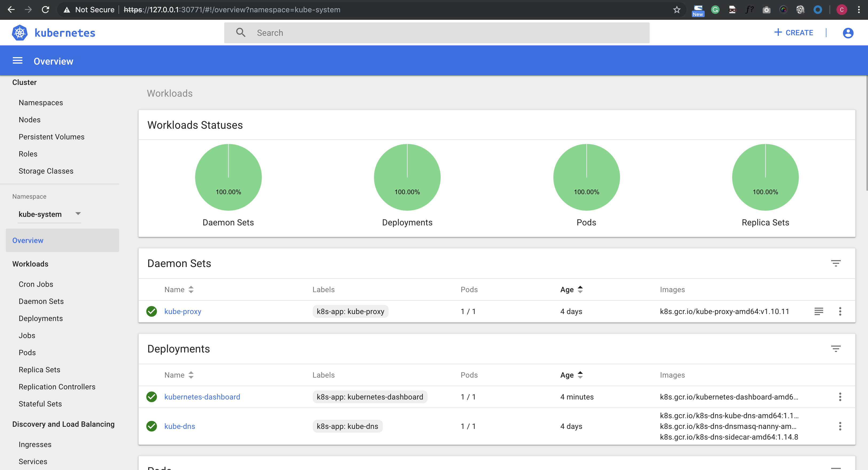Open Stateful Sets in sidebar
Image resolution: width=868 pixels, height=470 pixels.
pos(40,404)
